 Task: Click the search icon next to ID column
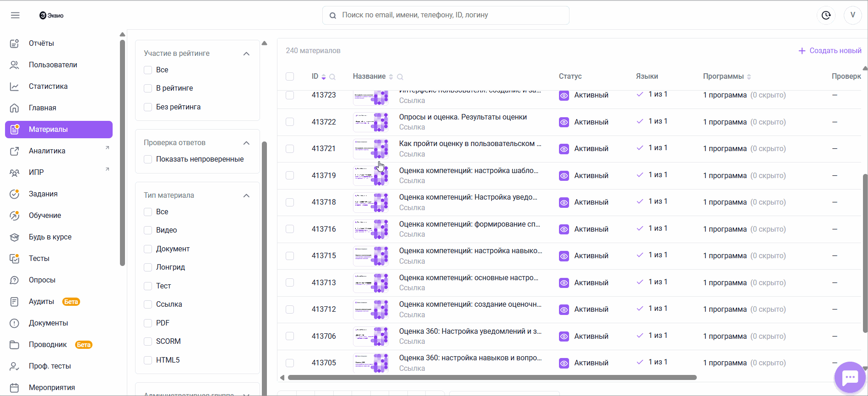pyautogui.click(x=333, y=77)
